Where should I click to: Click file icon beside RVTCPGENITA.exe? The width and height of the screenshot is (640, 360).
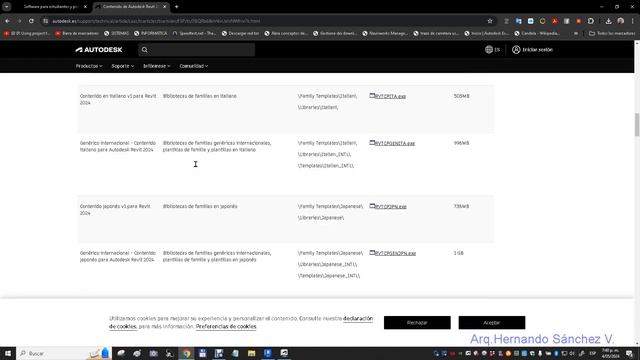coord(372,142)
